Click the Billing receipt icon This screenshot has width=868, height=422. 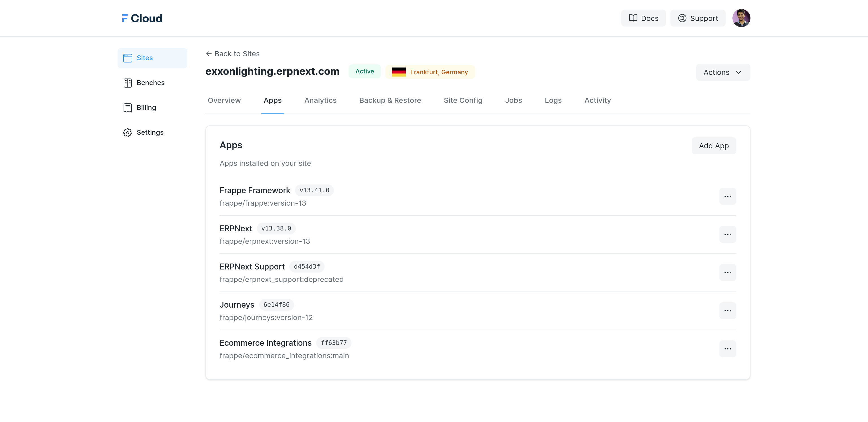click(127, 108)
